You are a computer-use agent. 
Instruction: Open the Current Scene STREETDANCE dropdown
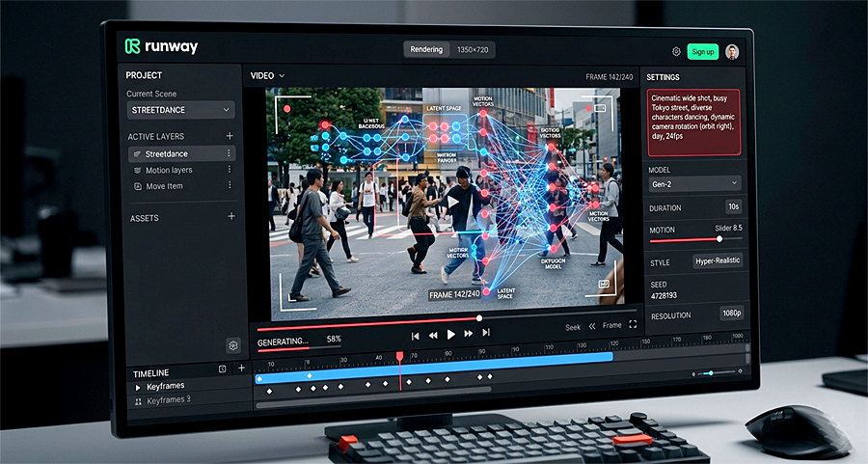(x=180, y=110)
